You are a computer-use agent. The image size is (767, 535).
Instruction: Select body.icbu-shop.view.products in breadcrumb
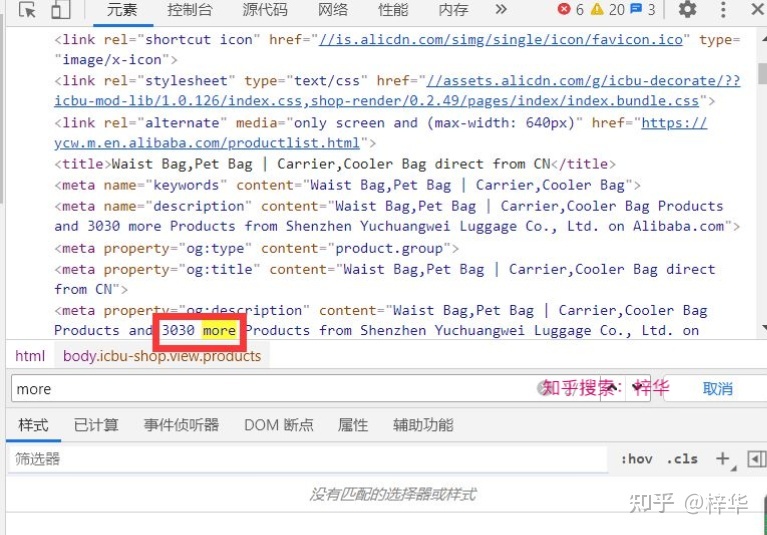(162, 356)
